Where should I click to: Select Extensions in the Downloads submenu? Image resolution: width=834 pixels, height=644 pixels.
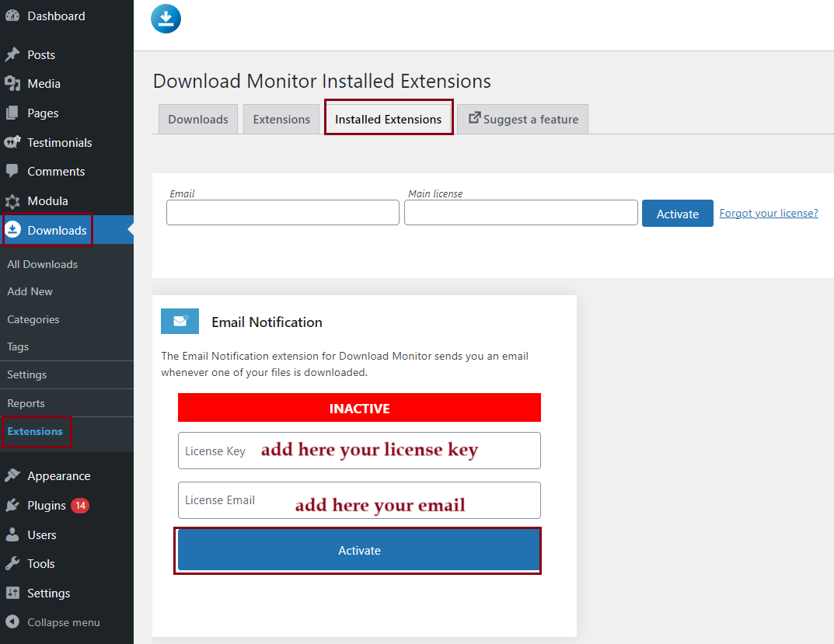point(35,431)
